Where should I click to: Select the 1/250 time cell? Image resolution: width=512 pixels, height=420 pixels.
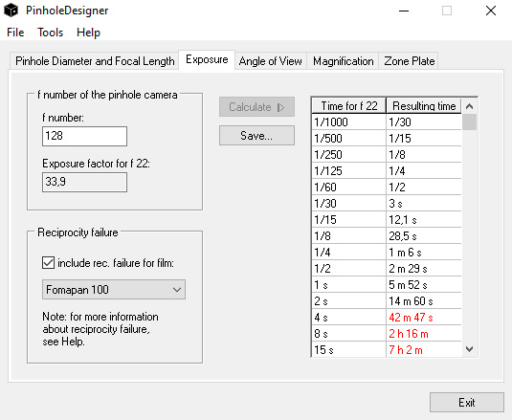click(348, 155)
